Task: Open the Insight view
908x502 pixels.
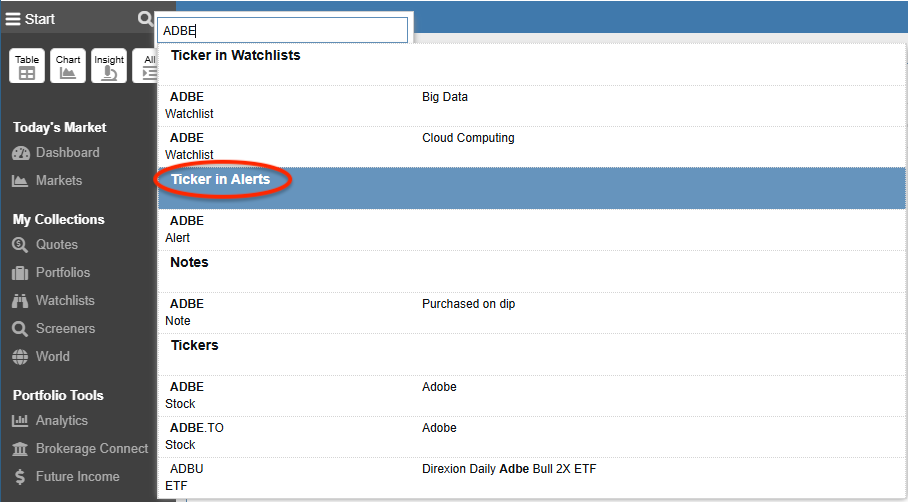Action: 109,66
